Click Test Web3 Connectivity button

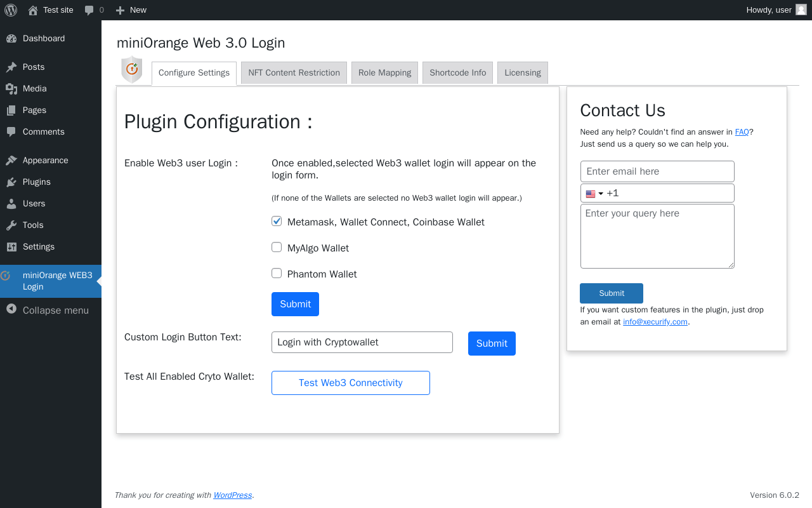click(x=351, y=383)
